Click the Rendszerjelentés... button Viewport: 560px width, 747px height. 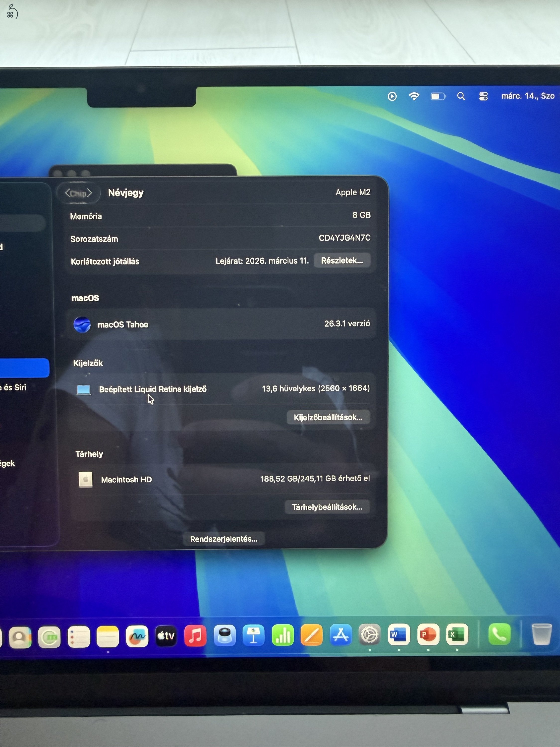tap(224, 539)
